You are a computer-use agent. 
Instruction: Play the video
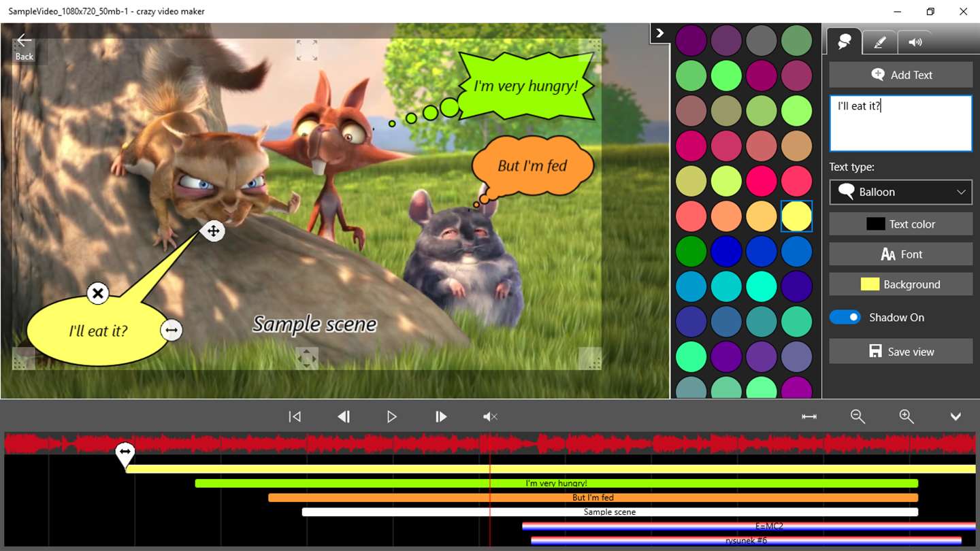(392, 416)
